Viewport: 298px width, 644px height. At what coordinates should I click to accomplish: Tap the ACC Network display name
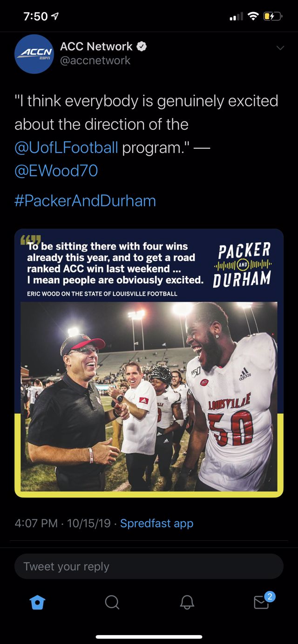click(x=96, y=46)
